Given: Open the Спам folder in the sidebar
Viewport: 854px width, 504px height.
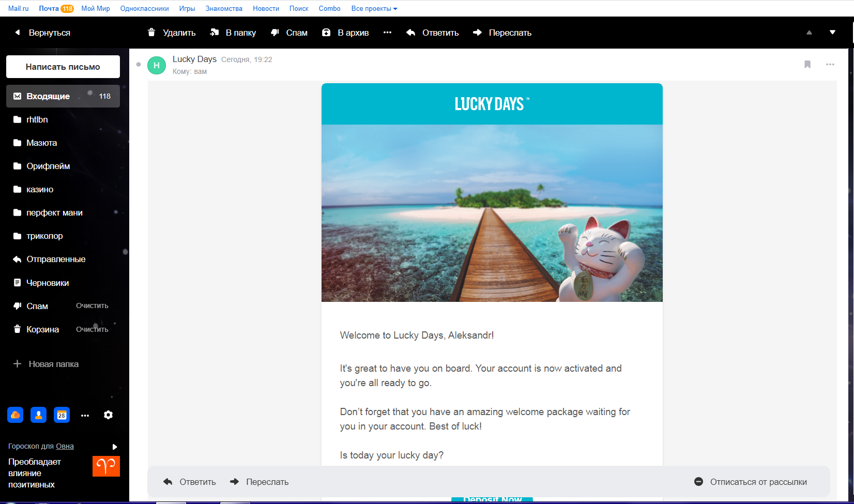Looking at the screenshot, I should (37, 306).
